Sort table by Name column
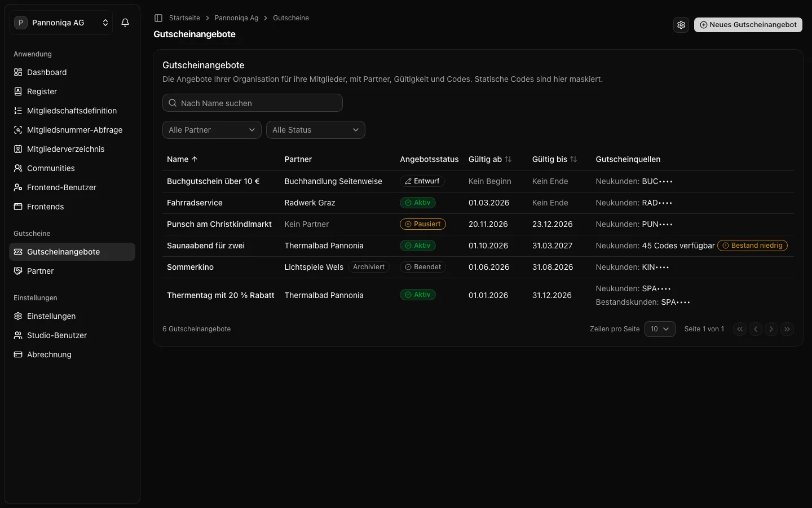The image size is (812, 508). (x=182, y=159)
